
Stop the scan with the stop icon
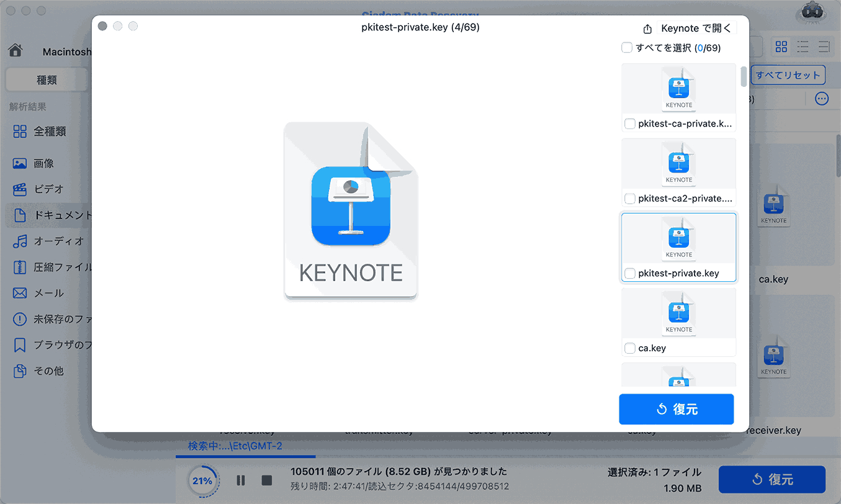tap(267, 480)
